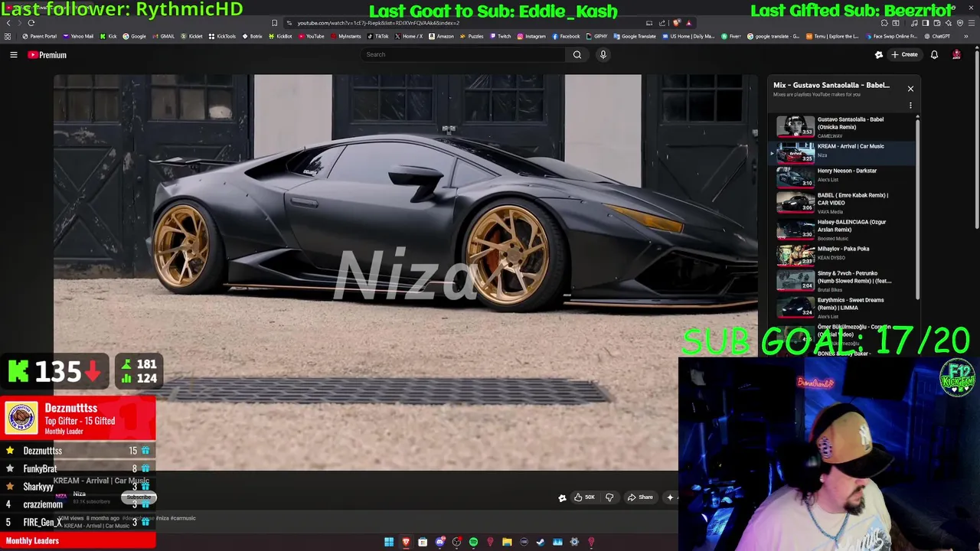Play Henry Neeson - Darkstar from the playlist
Screen dimensions: 980x551
[x=842, y=176]
